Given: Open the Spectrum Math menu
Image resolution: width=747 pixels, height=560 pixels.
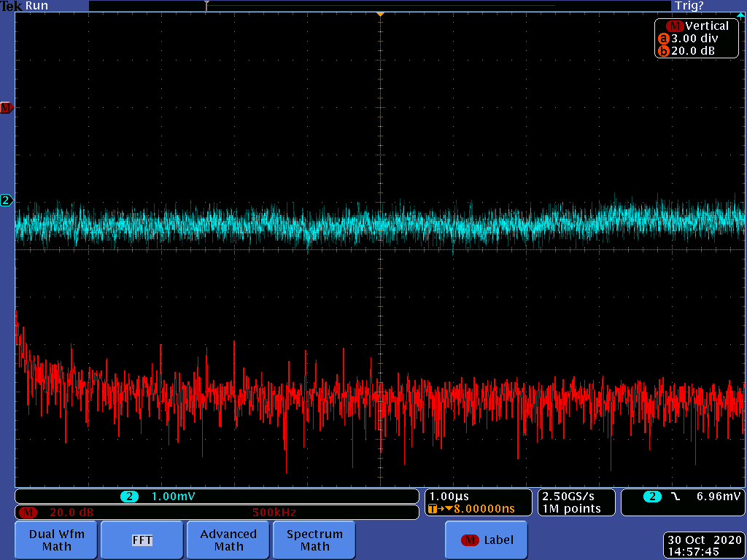Looking at the screenshot, I should [314, 540].
